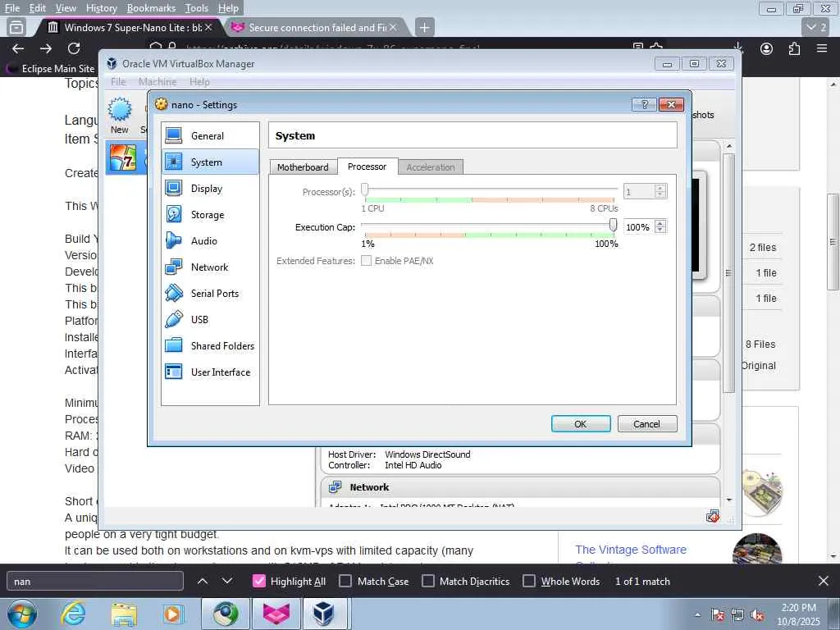
Task: Open a new browser tab with plus
Action: 424,27
